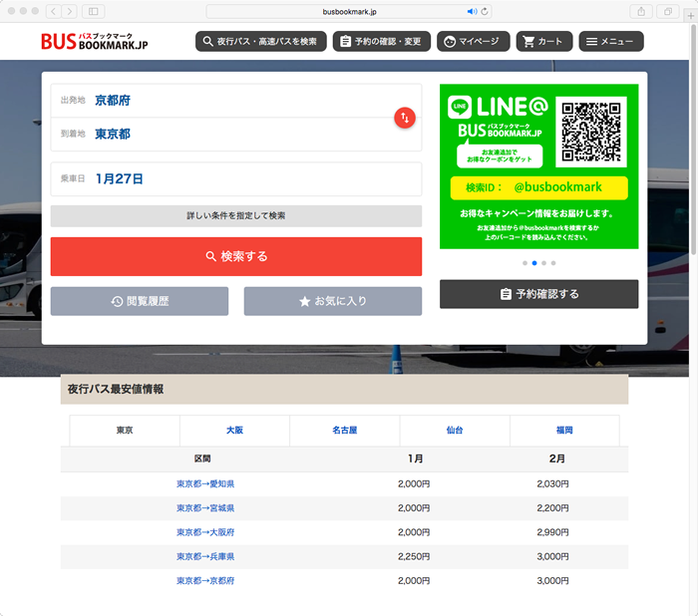Select first carousel dot under banner
Image resolution: width=698 pixels, height=616 pixels.
coord(524,263)
